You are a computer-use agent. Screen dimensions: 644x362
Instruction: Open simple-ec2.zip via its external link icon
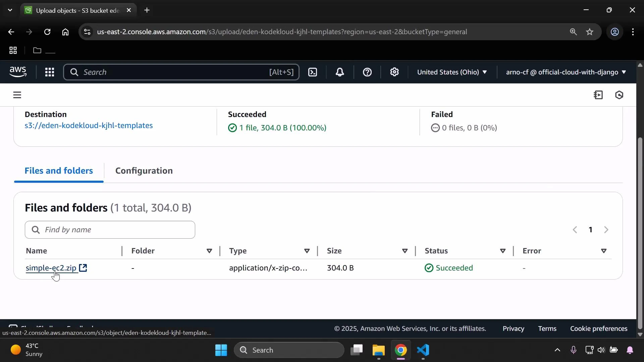point(83,268)
